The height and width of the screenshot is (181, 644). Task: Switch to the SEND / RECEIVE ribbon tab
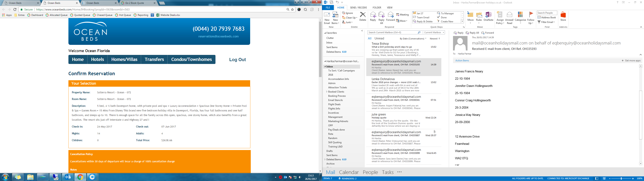tap(358, 7)
